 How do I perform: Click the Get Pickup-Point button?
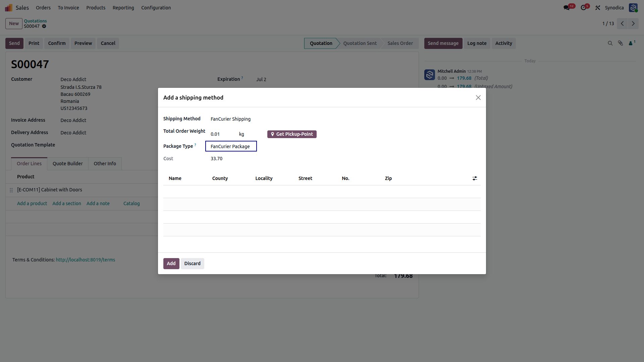tap(292, 134)
